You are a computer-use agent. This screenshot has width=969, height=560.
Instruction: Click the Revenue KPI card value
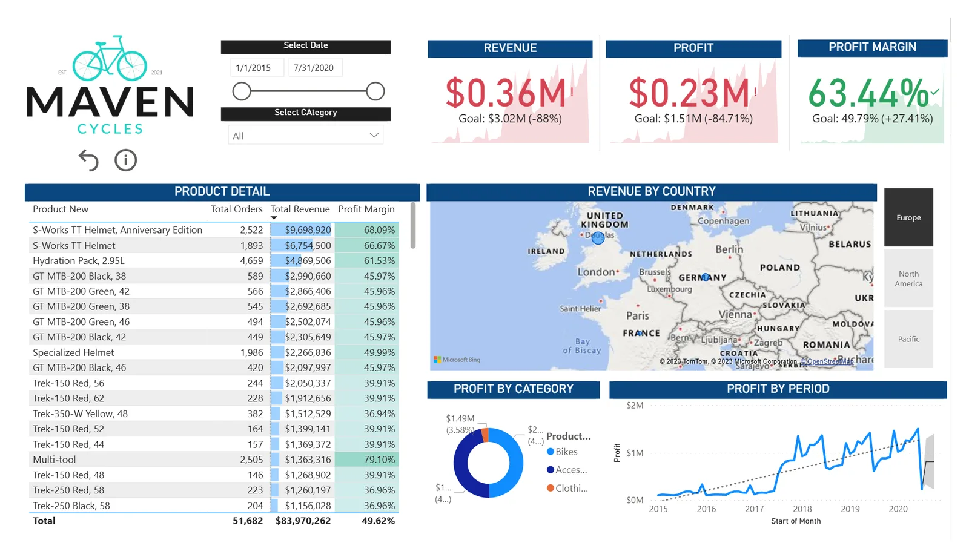pyautogui.click(x=506, y=93)
